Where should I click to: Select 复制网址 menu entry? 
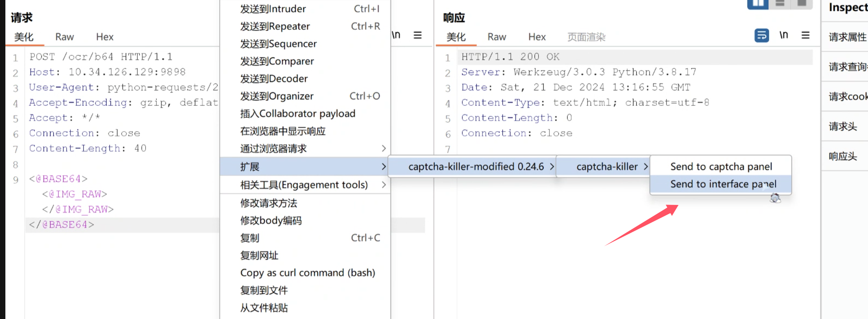click(305, 255)
